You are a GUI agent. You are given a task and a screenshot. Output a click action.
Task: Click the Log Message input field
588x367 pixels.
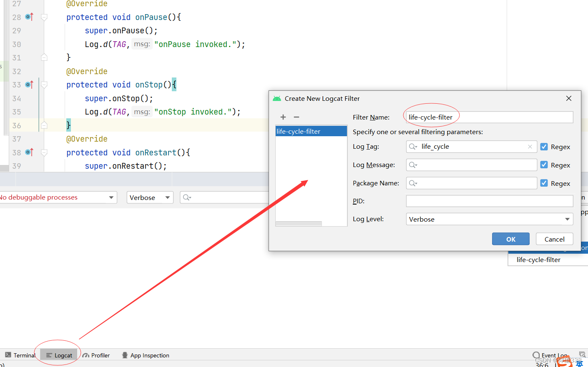pos(472,165)
